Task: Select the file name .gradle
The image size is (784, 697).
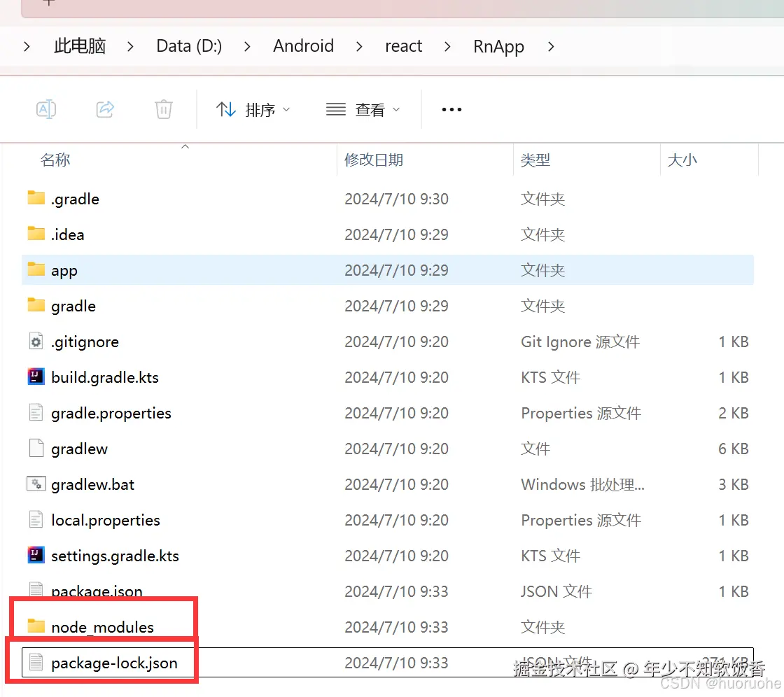Action: point(75,199)
